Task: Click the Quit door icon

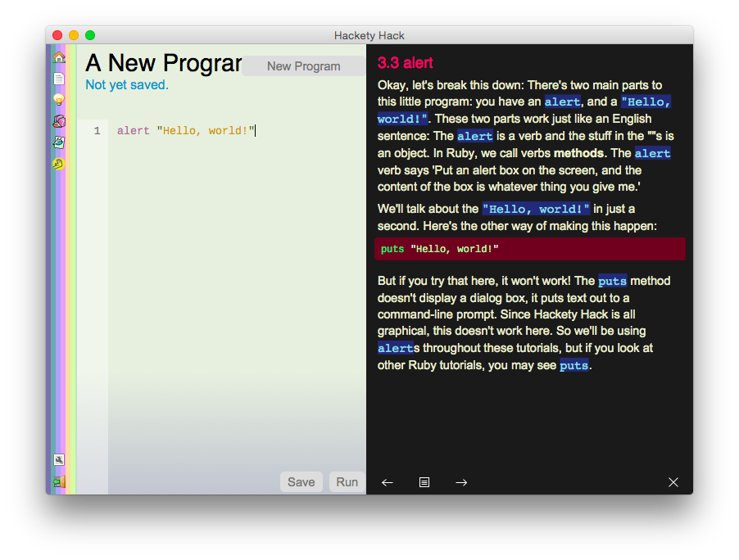Action: tap(59, 482)
